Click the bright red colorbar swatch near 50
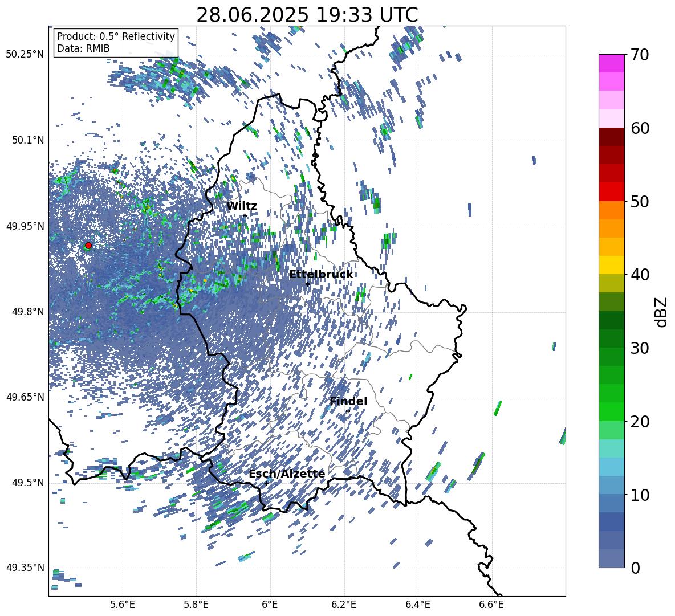 611,192
